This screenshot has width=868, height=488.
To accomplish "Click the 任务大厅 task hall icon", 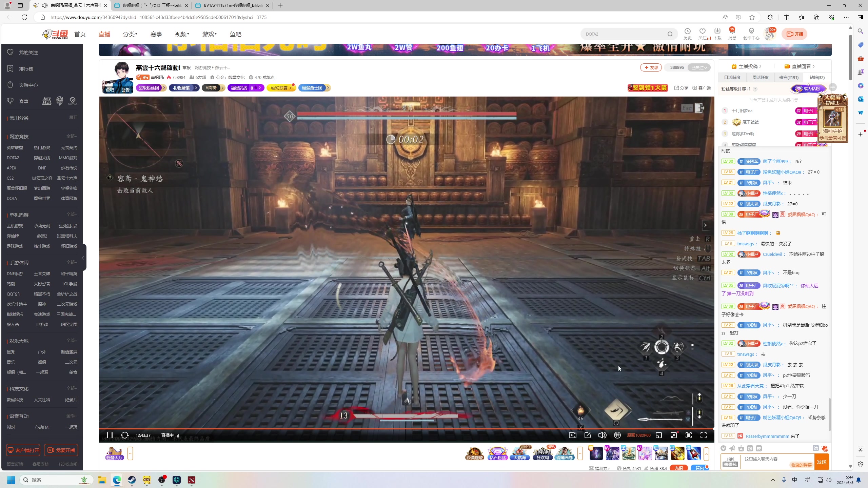I will (x=114, y=453).
